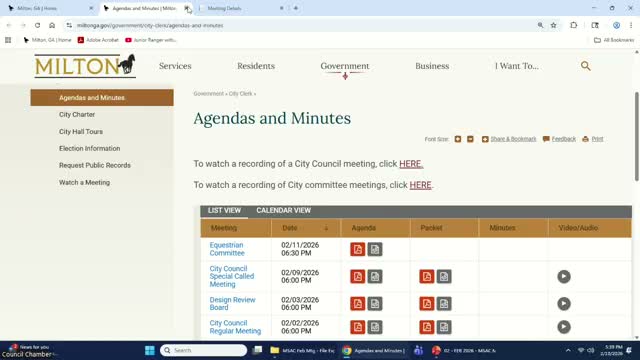Screen dimensions: 640x360
Task: Increase font size with plus icon
Action: (458, 139)
